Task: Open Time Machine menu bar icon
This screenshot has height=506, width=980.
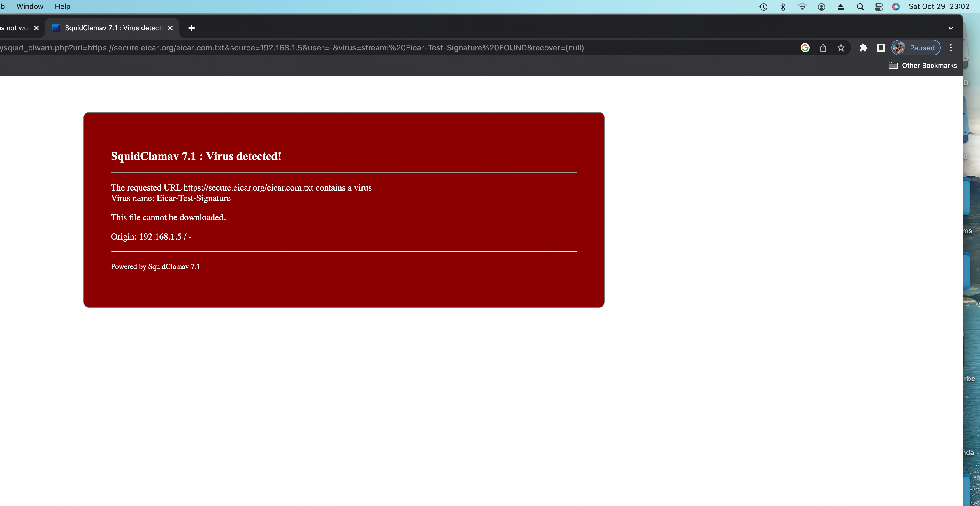Action: 763,7
